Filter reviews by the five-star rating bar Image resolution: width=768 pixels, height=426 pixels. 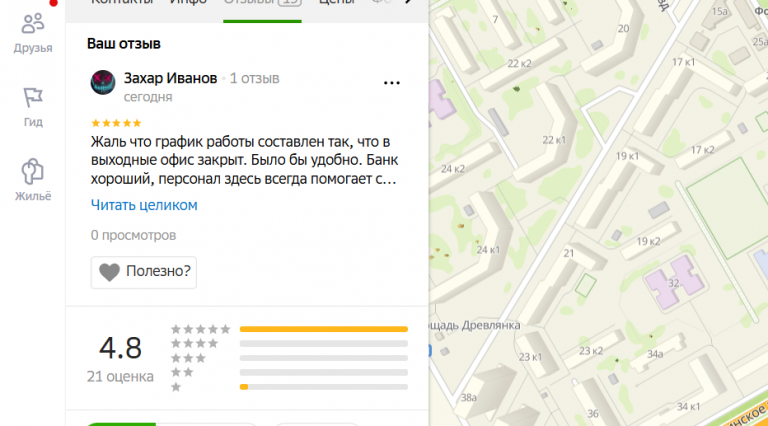pyautogui.click(x=324, y=329)
